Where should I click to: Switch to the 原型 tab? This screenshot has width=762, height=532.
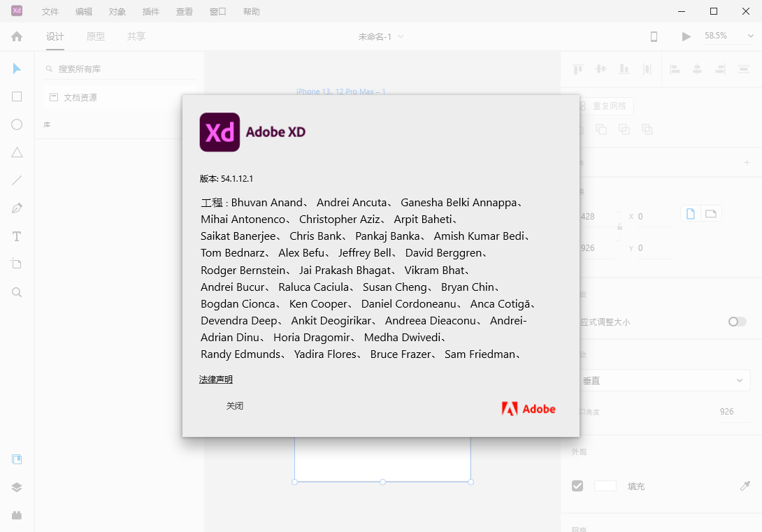point(95,36)
